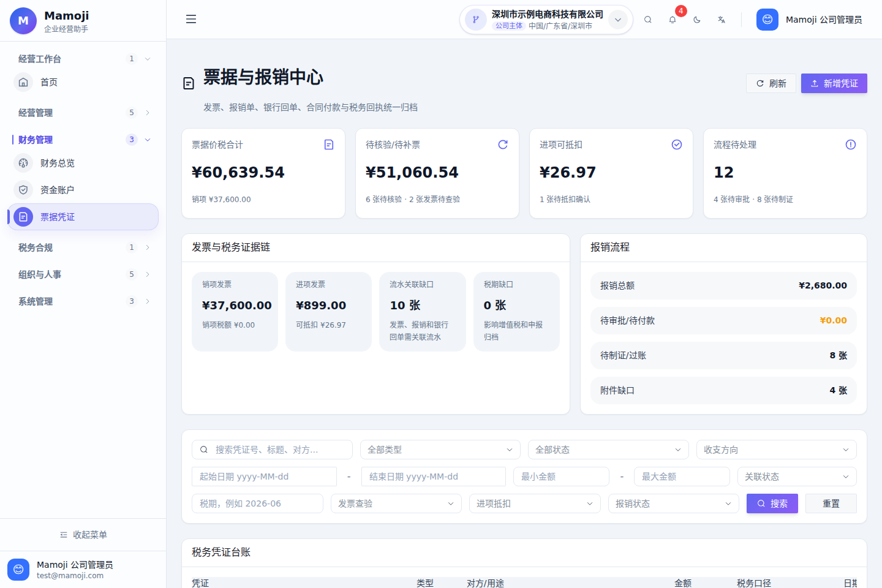Image resolution: width=882 pixels, height=588 pixels.
Task: Click the 进项发票 ¥899.00 card
Action: 328,312
